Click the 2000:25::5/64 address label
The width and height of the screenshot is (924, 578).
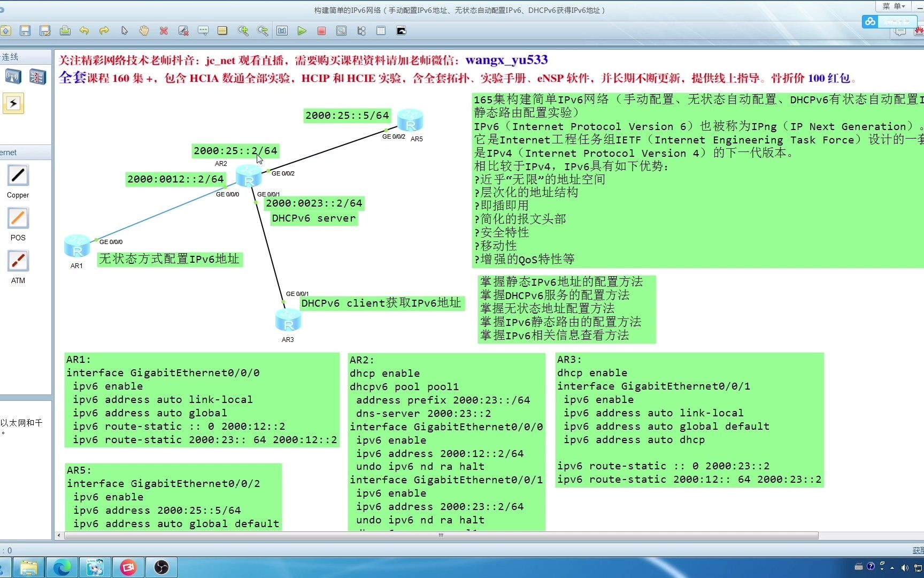(347, 116)
